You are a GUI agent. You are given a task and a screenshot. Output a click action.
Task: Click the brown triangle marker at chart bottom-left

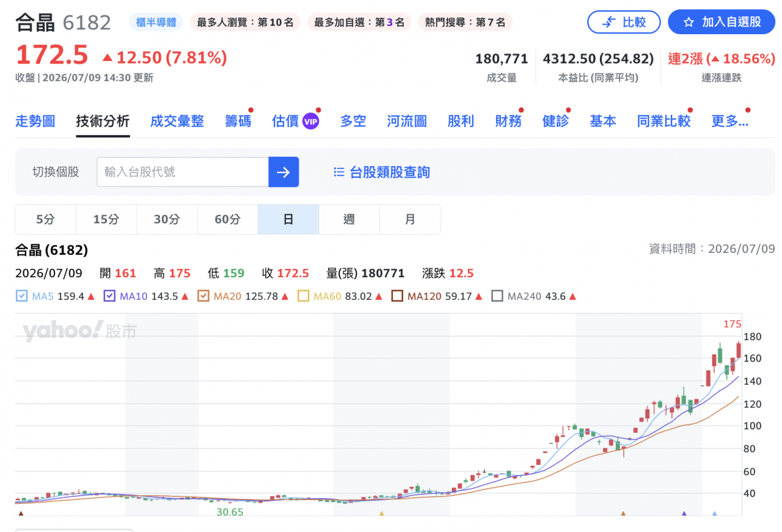pyautogui.click(x=21, y=514)
